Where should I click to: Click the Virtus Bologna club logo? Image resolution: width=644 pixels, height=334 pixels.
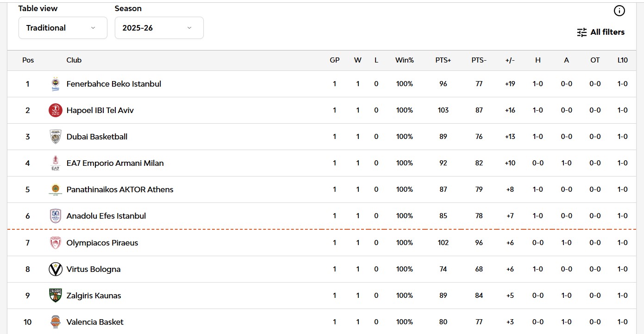(x=56, y=269)
